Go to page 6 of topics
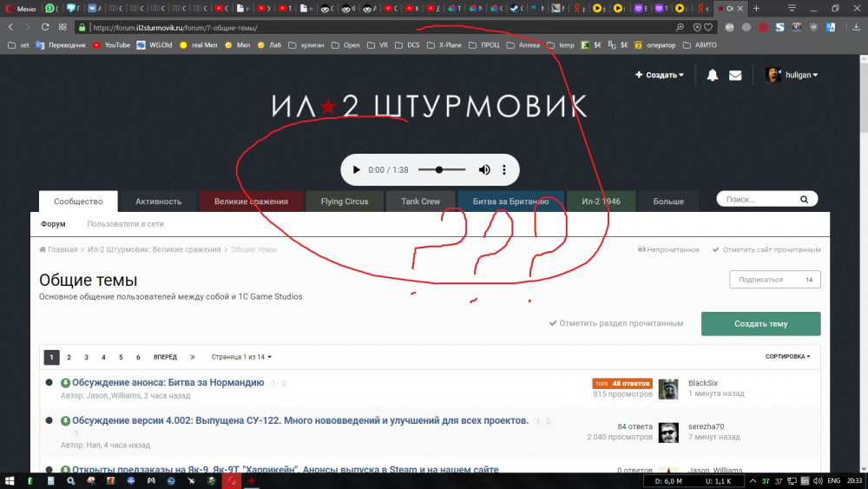This screenshot has height=489, width=868. (138, 357)
